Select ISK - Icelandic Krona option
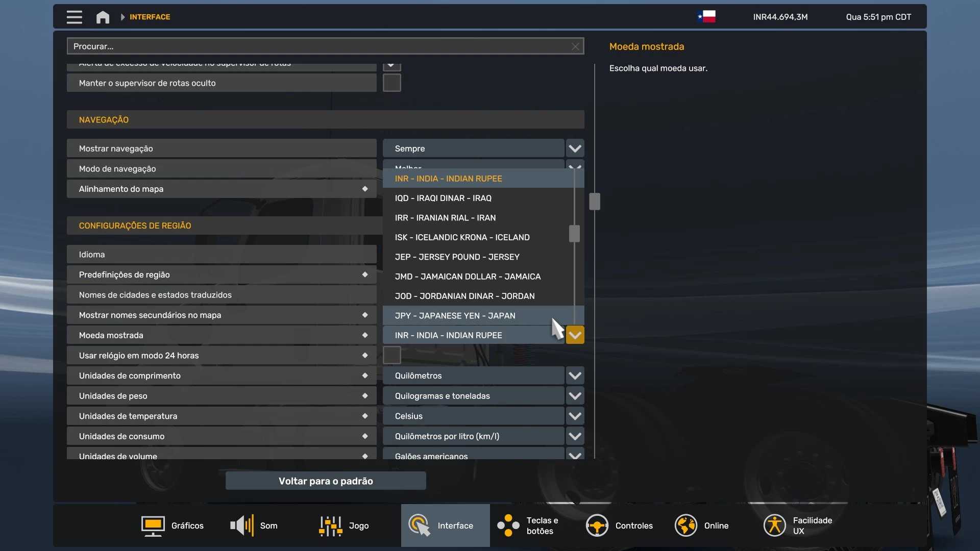Image resolution: width=980 pixels, height=551 pixels. (462, 237)
